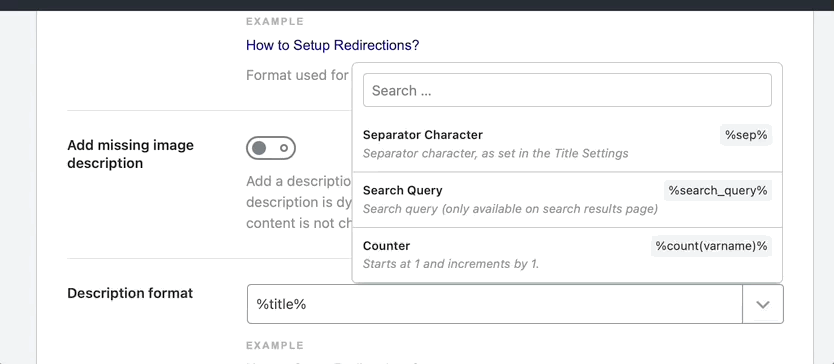Click the Description format label
Image resolution: width=834 pixels, height=364 pixels.
point(130,293)
